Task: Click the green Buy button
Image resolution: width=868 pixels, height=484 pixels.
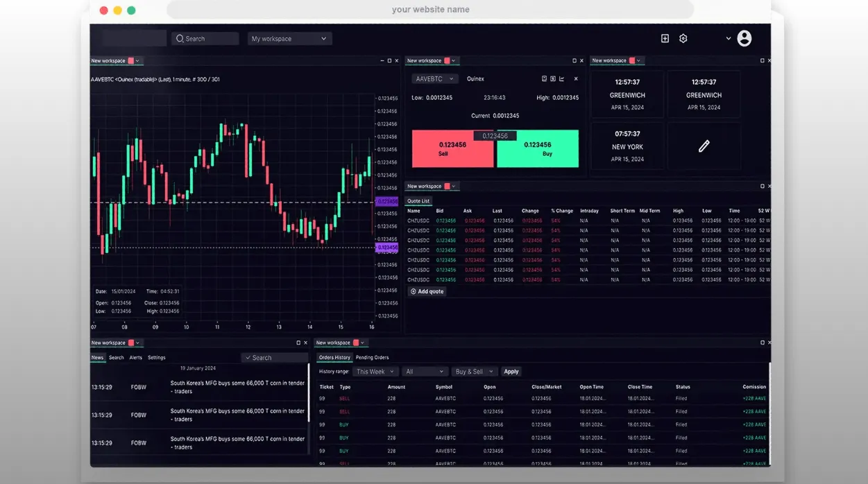Action: point(538,149)
